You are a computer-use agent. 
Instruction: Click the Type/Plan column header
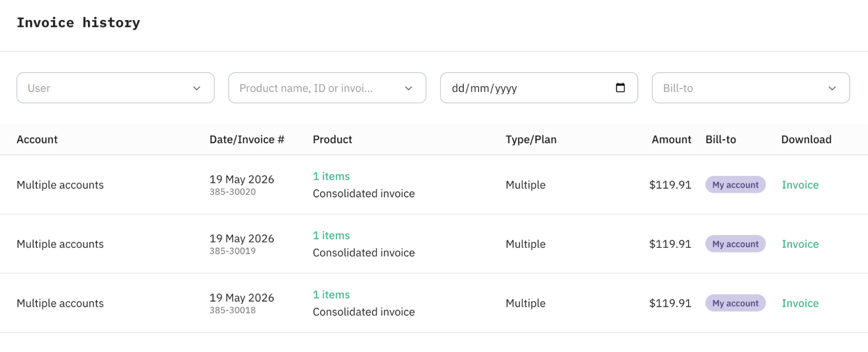click(531, 139)
